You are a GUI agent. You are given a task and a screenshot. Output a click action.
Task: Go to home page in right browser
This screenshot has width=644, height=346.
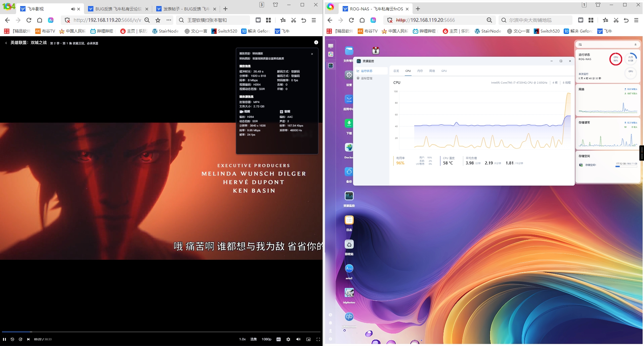(x=362, y=20)
